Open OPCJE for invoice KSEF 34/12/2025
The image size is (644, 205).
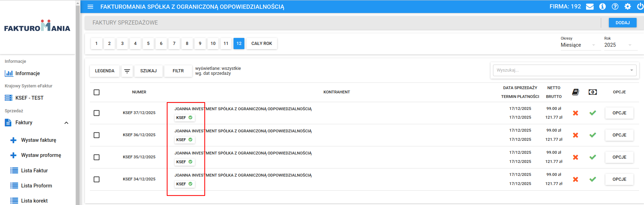point(619,179)
